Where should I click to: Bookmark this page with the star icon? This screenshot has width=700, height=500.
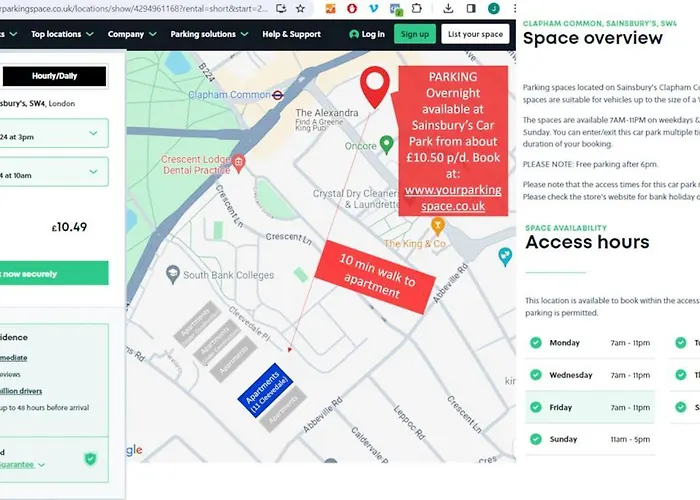pyautogui.click(x=300, y=8)
